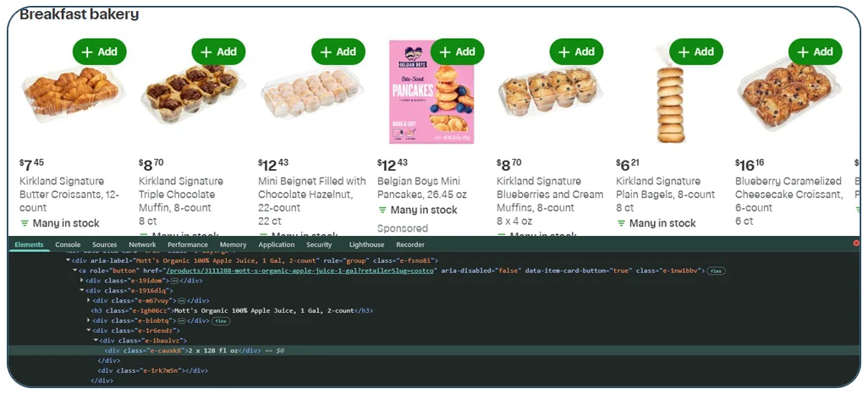
Task: Open the Network tab
Action: click(x=142, y=244)
